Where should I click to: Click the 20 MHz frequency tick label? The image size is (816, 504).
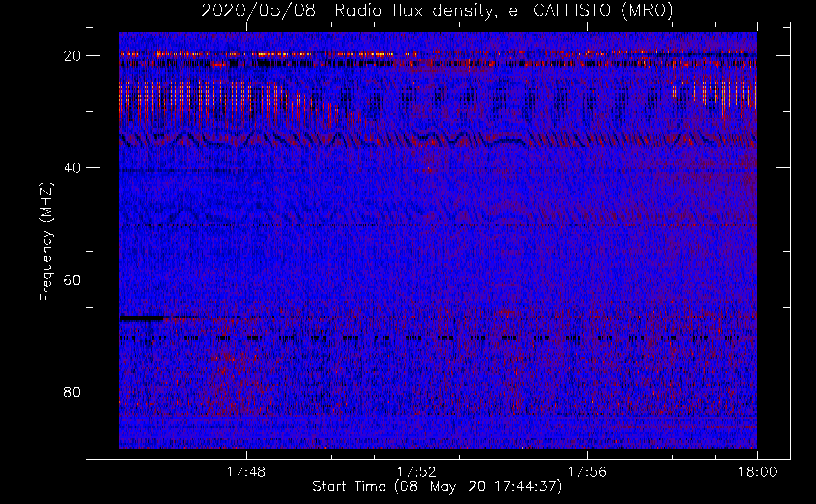[x=73, y=55]
